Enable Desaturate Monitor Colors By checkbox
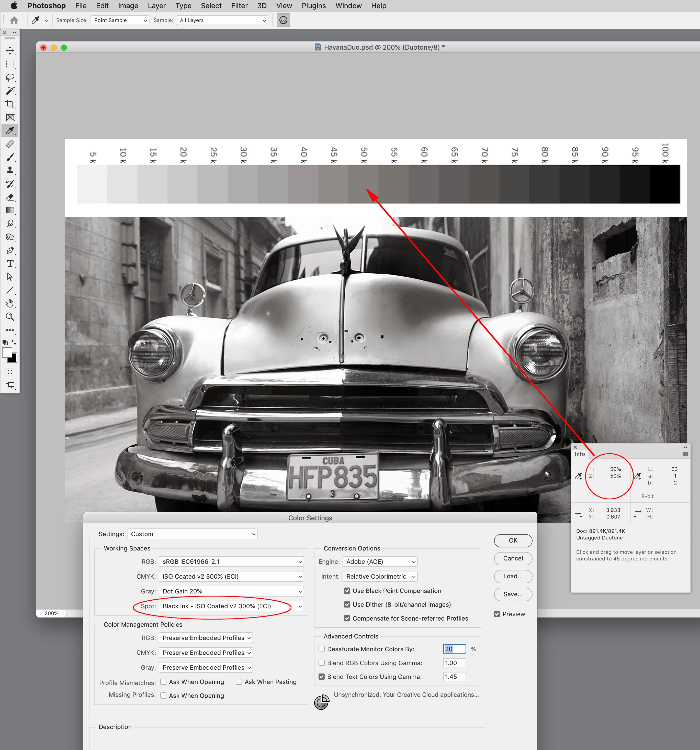The height and width of the screenshot is (750, 700). coord(322,649)
